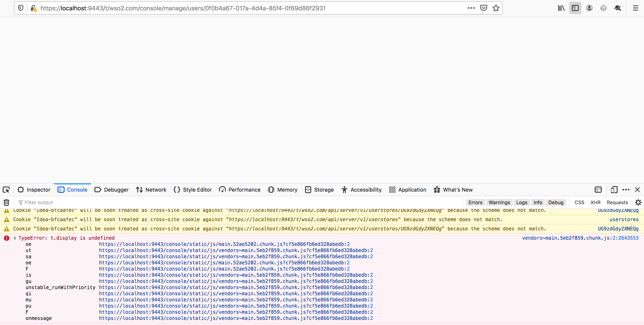
Task: Clear console output with trash icon
Action: [7, 202]
